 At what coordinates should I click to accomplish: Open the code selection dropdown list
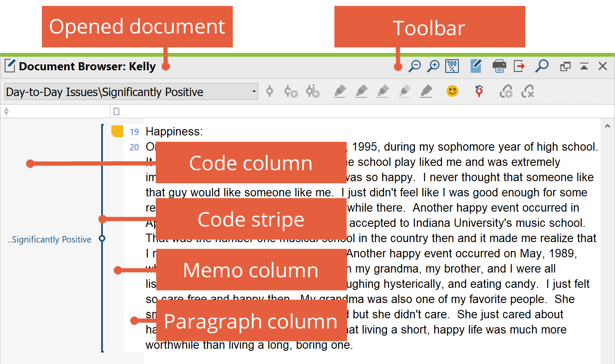[x=254, y=91]
